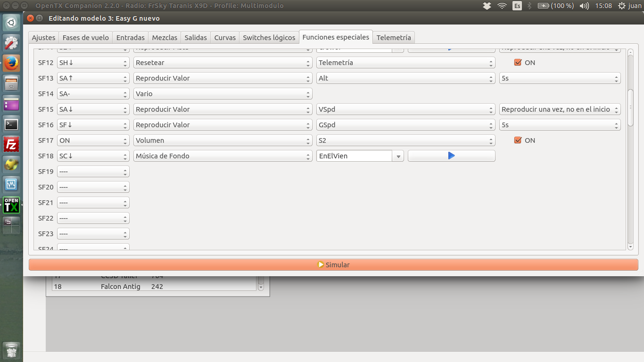Open OpenTX Companion from the dock
The width and height of the screenshot is (644, 362).
11,206
